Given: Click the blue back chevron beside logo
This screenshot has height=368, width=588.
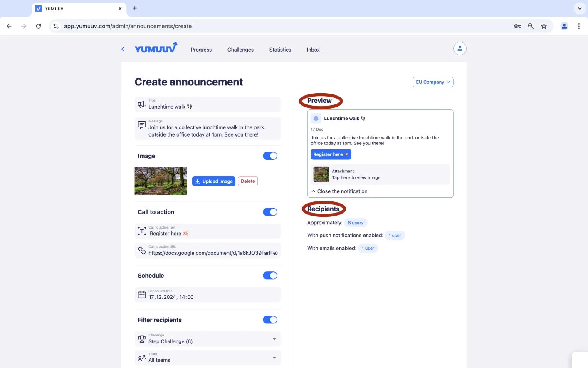Looking at the screenshot, I should [123, 49].
